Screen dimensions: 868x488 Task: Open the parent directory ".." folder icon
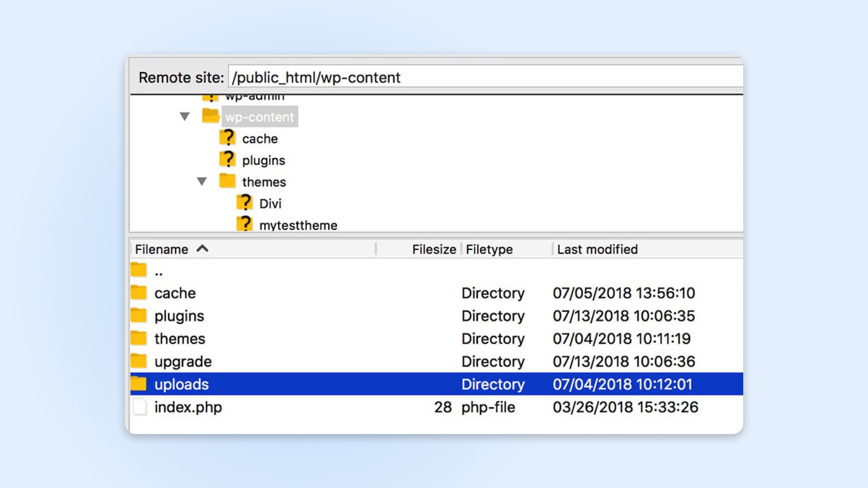(139, 269)
